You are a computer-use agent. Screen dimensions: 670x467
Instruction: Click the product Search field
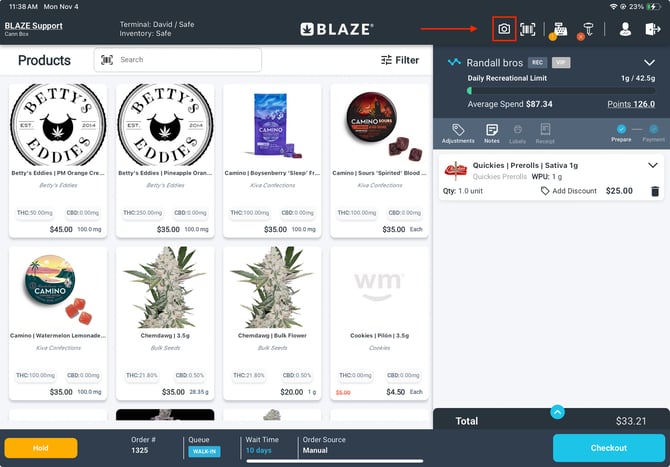pyautogui.click(x=177, y=60)
